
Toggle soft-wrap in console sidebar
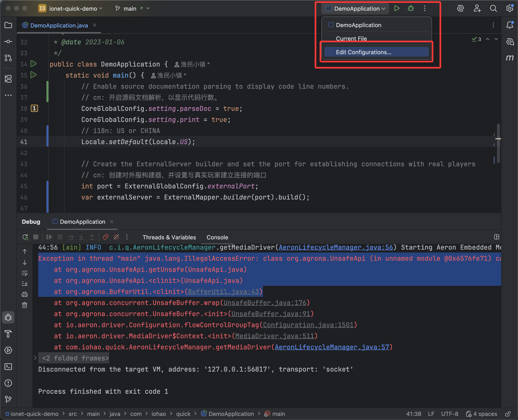25,273
